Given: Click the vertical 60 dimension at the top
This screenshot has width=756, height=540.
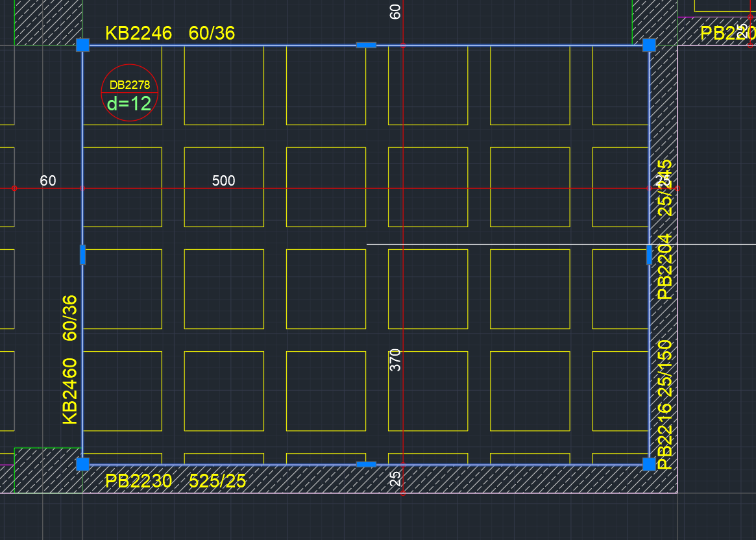Looking at the screenshot, I should [395, 11].
